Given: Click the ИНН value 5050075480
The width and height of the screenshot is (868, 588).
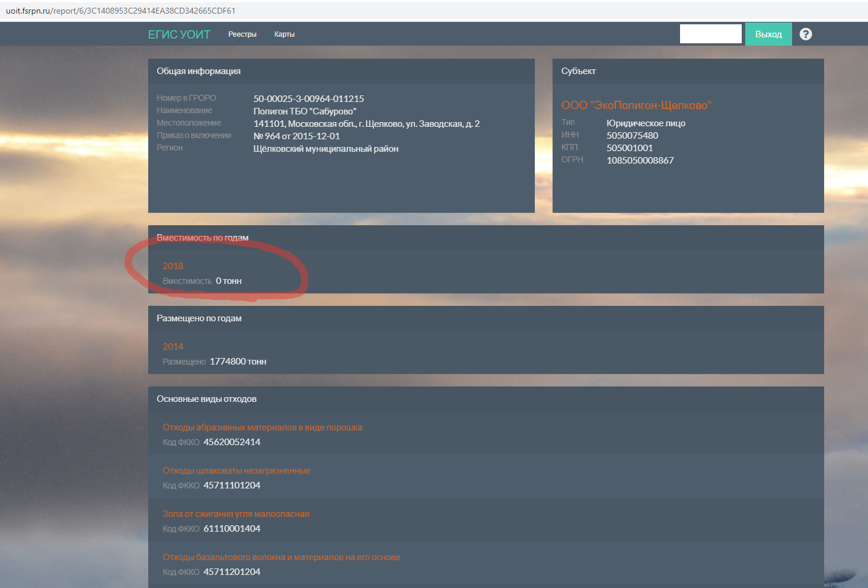Looking at the screenshot, I should point(632,136).
